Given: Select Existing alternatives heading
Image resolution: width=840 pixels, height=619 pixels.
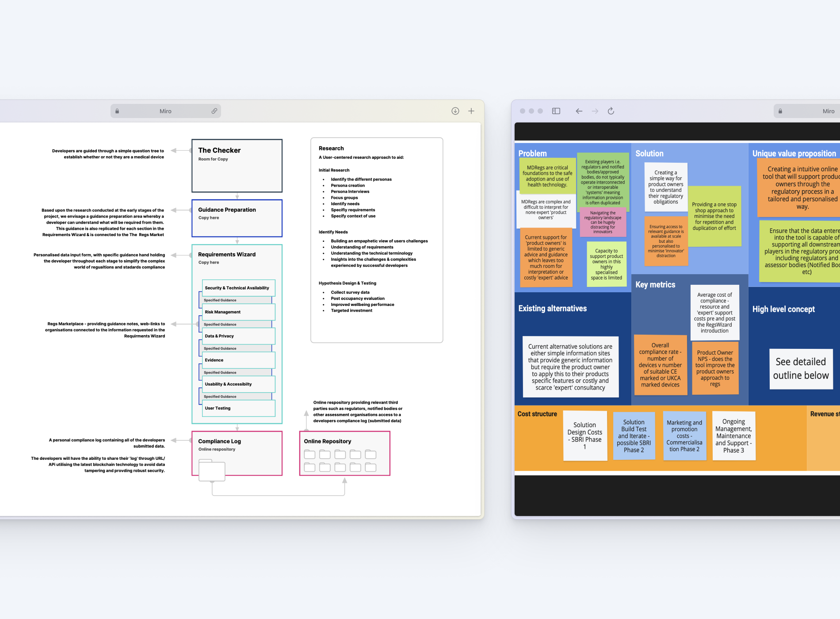Looking at the screenshot, I should coord(553,309).
